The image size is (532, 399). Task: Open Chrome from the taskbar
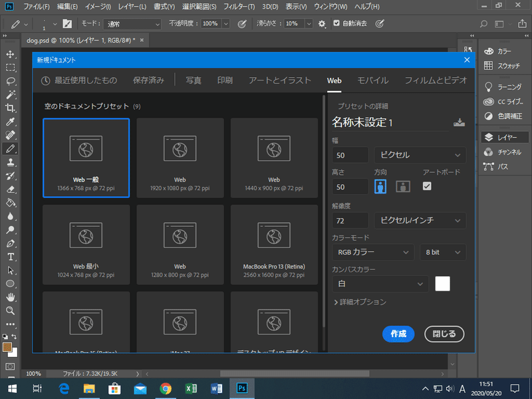(166, 388)
